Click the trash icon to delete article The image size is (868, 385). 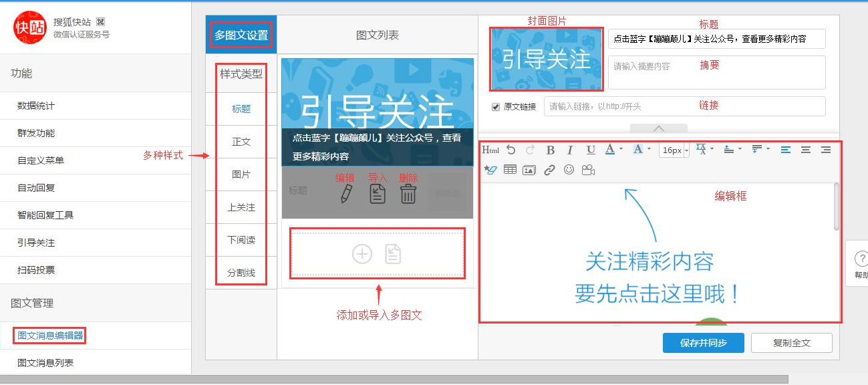tap(408, 194)
